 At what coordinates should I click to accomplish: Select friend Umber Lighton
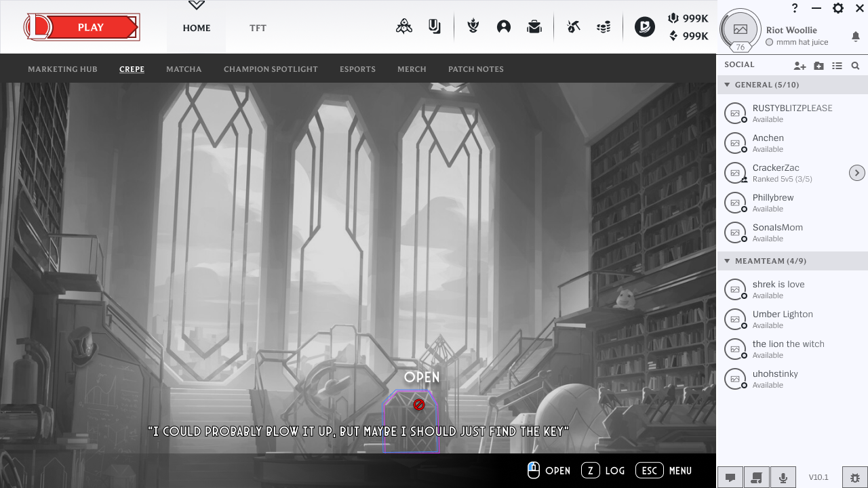(792, 319)
